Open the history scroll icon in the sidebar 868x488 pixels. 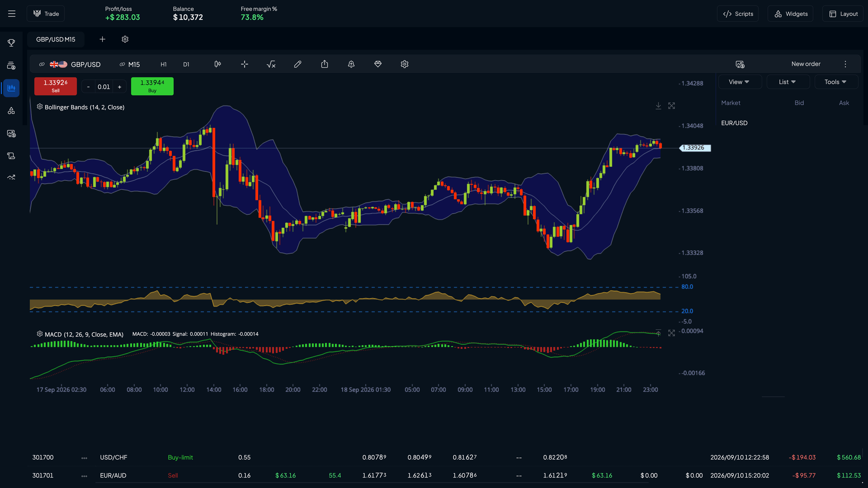[x=11, y=156]
